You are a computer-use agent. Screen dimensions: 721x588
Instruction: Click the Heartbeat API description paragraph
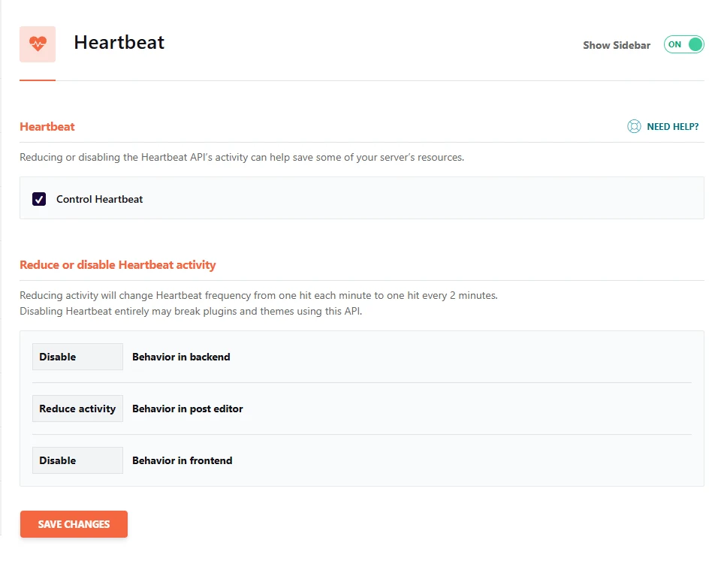pyautogui.click(x=242, y=157)
